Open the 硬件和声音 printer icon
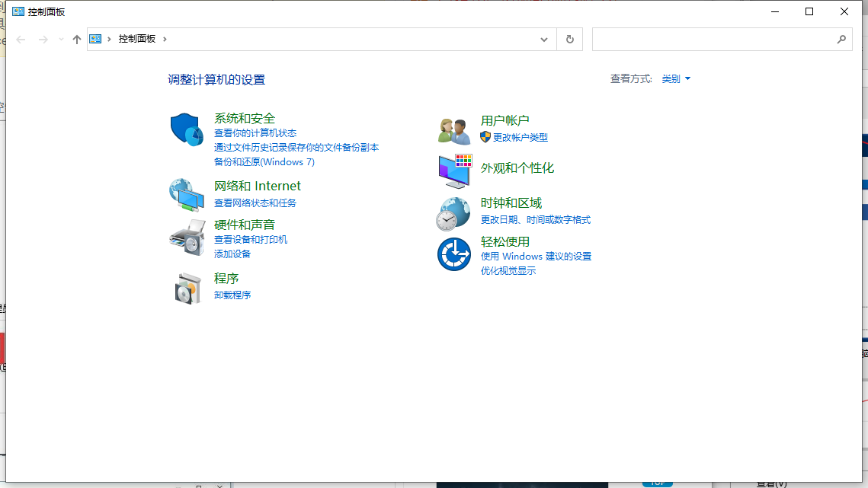The height and width of the screenshot is (488, 868). coord(187,238)
